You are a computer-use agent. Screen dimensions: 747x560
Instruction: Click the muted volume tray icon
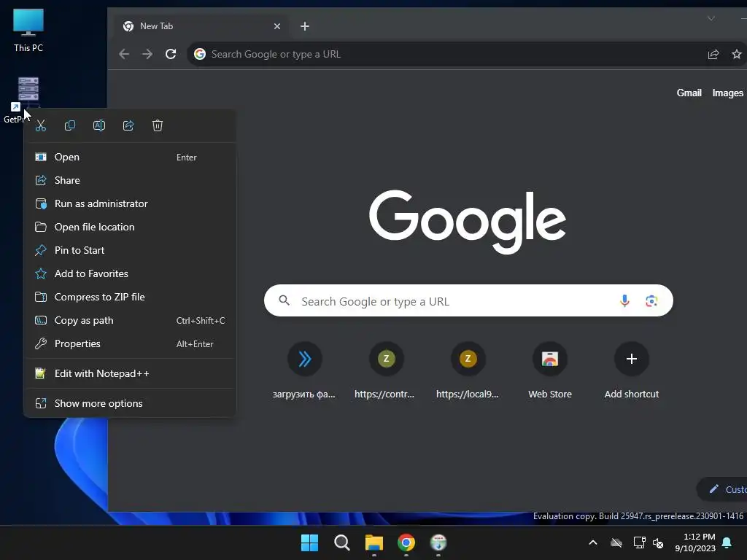(x=659, y=542)
